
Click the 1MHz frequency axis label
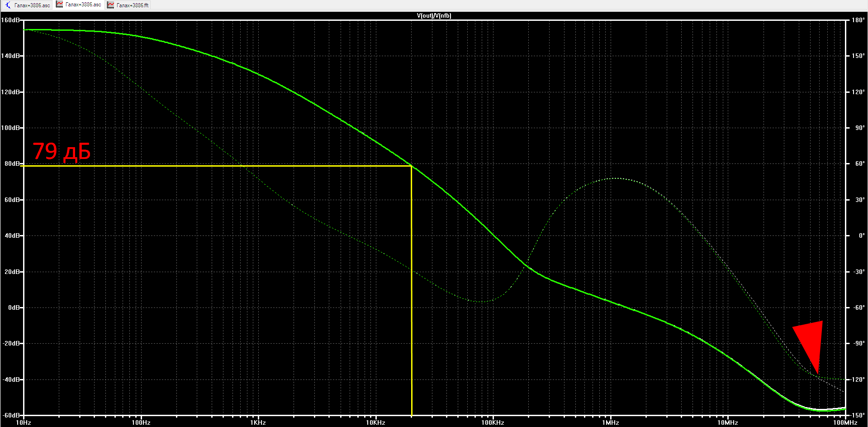click(x=610, y=422)
